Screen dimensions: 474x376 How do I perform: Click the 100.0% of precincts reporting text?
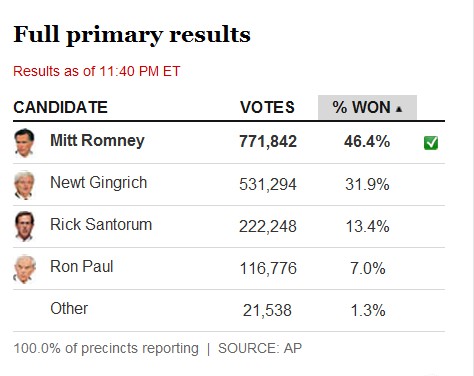click(x=106, y=349)
